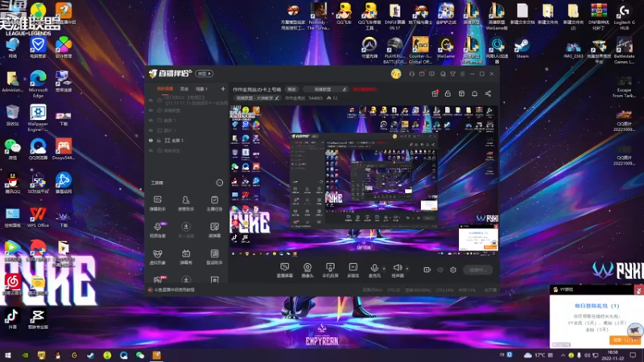
Task: Open the gear settings icon in bottom bar
Action: (453, 269)
